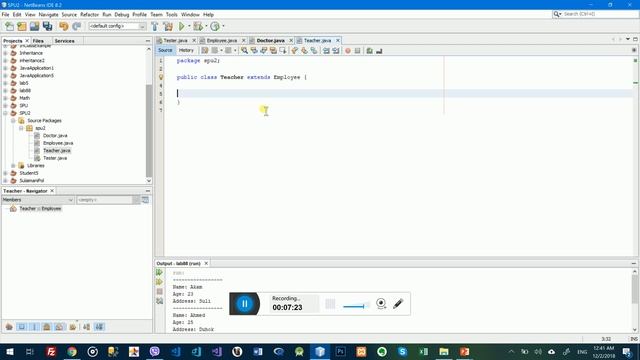640x360 pixels.
Task: Switch to the Doctor.java tab
Action: (270, 40)
